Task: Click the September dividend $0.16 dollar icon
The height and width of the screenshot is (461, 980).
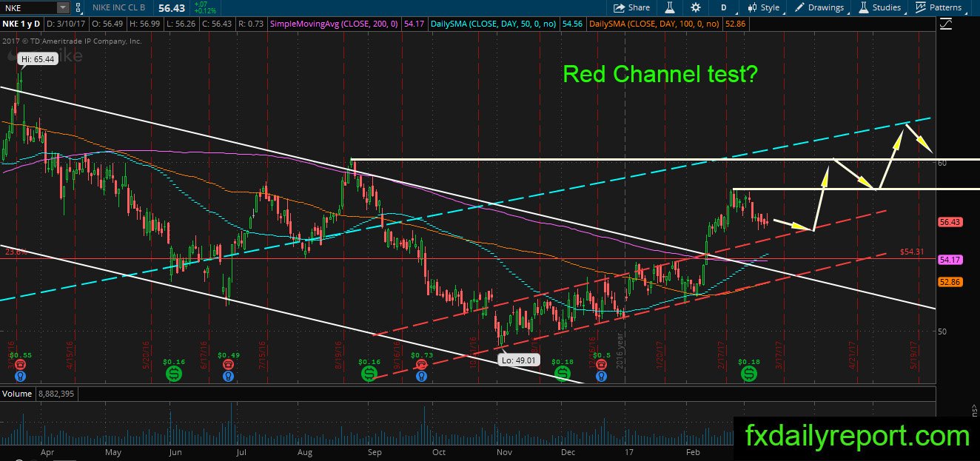Action: [369, 375]
